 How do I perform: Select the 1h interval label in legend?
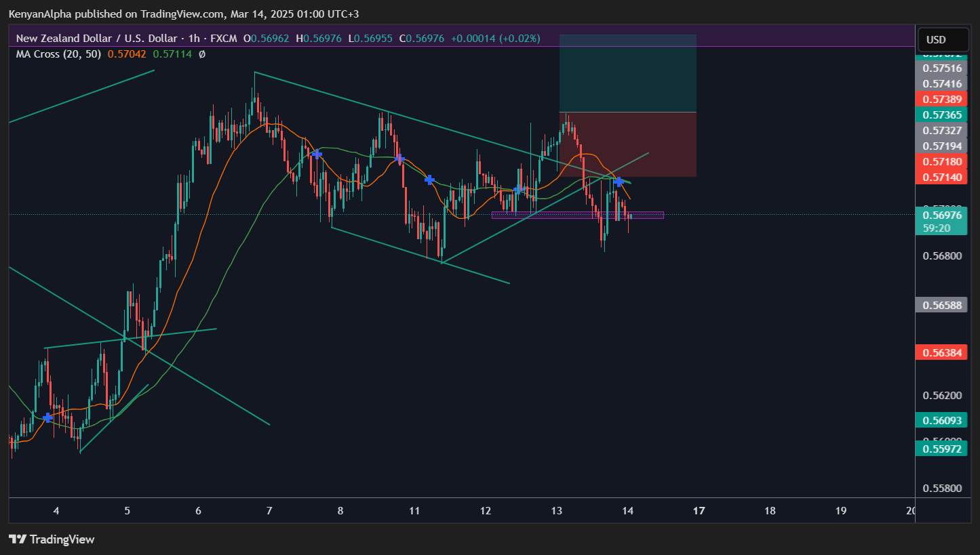click(193, 39)
